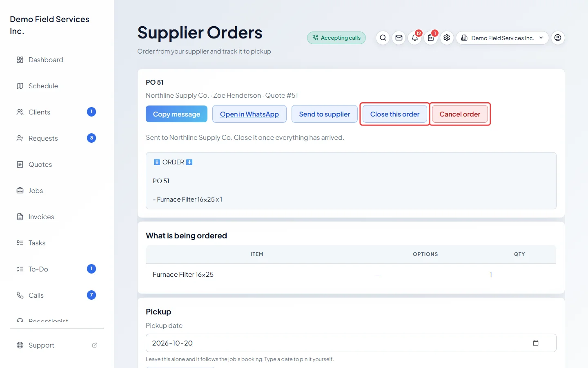Open the Support link
The image size is (588, 368).
(x=57, y=345)
